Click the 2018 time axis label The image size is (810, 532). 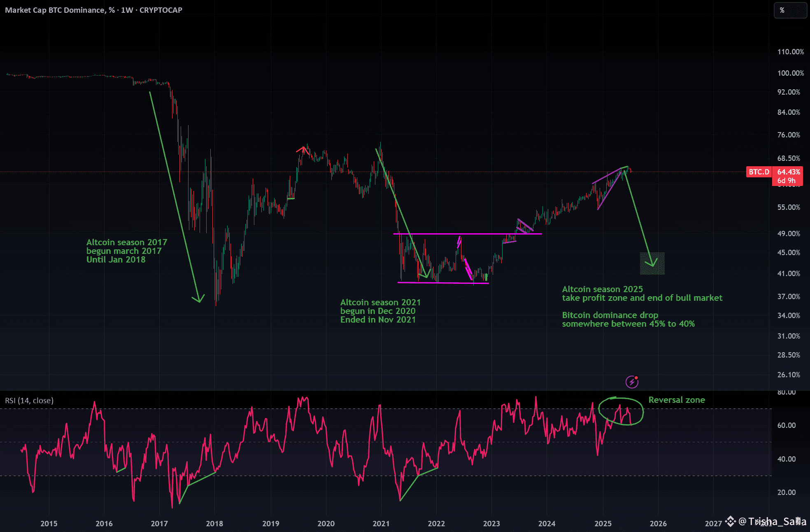pos(214,524)
